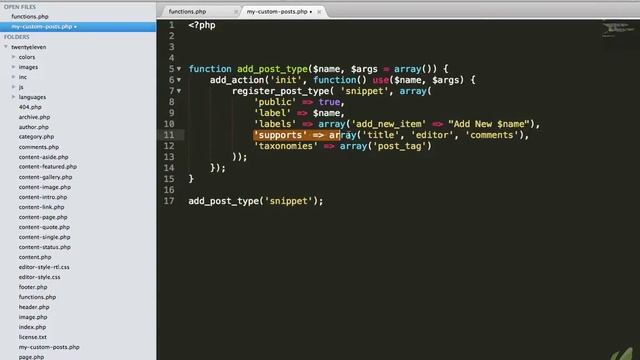640x360 pixels.
Task: Expand the colors folder
Action: [x=13, y=57]
